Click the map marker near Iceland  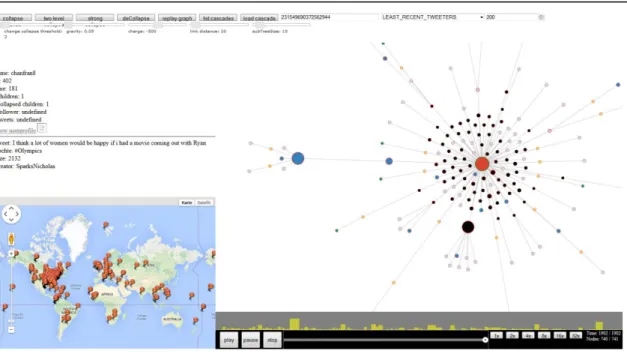pos(106,227)
